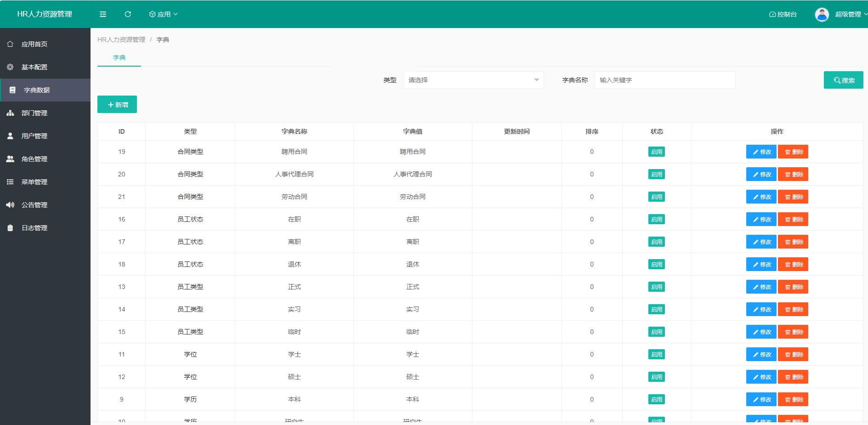
Task: Toggle 启用 status for record ID 19
Action: click(x=656, y=152)
